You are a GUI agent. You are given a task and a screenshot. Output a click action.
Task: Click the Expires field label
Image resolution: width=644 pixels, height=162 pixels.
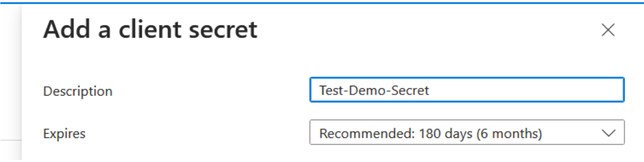(x=64, y=134)
